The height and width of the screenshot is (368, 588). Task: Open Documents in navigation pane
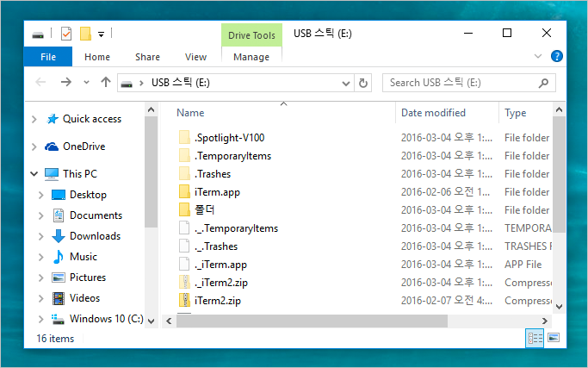click(96, 215)
